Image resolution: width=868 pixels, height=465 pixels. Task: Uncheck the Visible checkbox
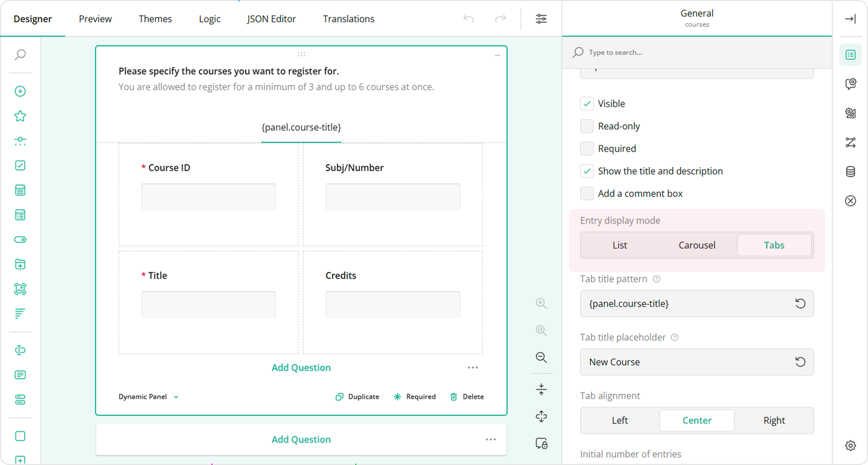pyautogui.click(x=587, y=103)
